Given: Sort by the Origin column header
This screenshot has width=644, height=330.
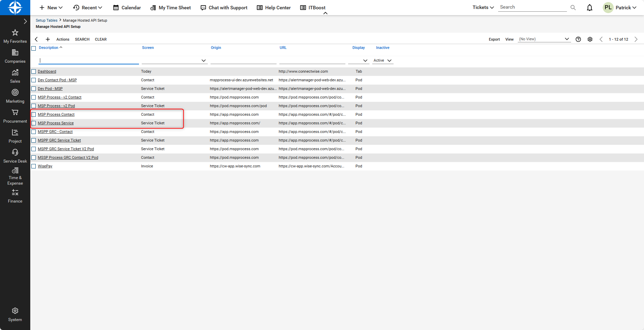Looking at the screenshot, I should point(216,48).
